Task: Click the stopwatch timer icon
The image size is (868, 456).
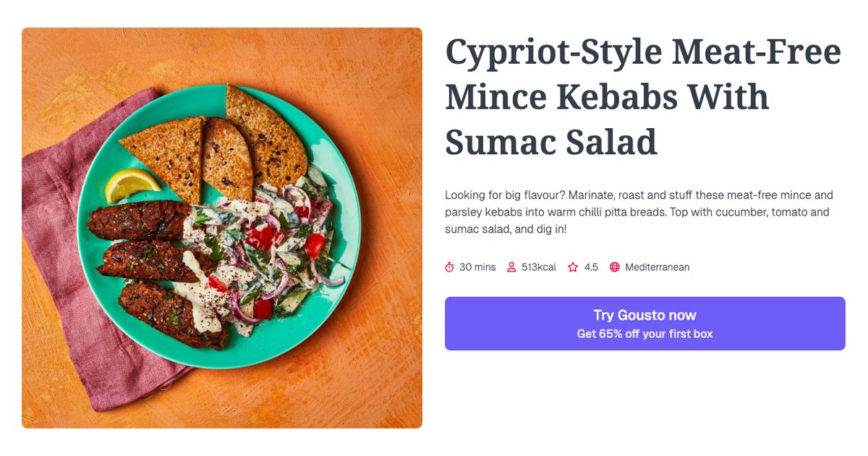Action: tap(451, 266)
